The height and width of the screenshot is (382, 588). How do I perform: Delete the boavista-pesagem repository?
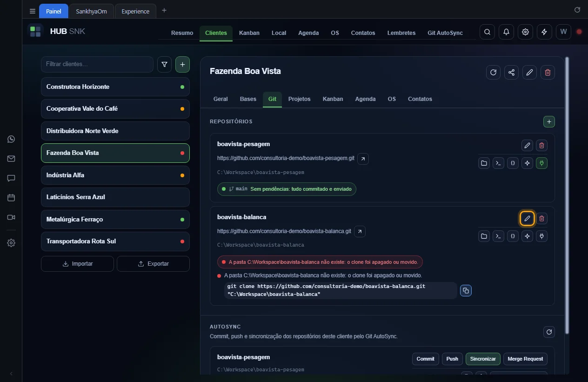click(x=541, y=145)
